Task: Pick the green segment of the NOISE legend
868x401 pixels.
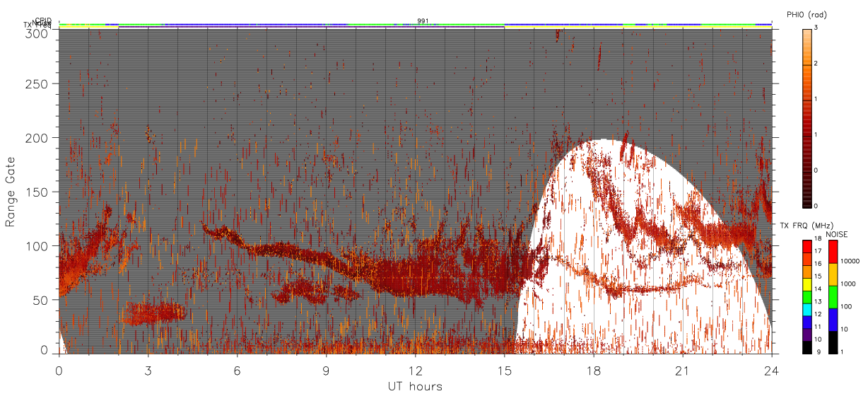Action: (x=833, y=296)
